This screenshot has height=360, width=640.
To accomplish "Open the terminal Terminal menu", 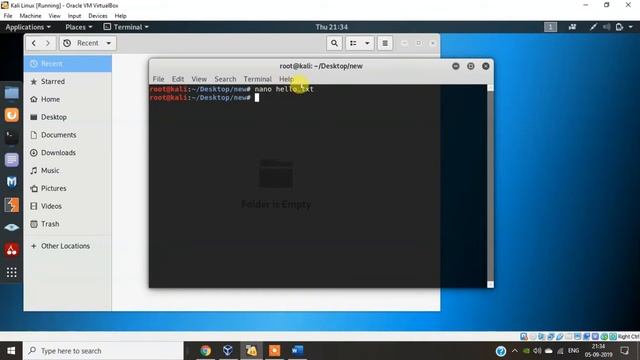I will click(x=258, y=79).
